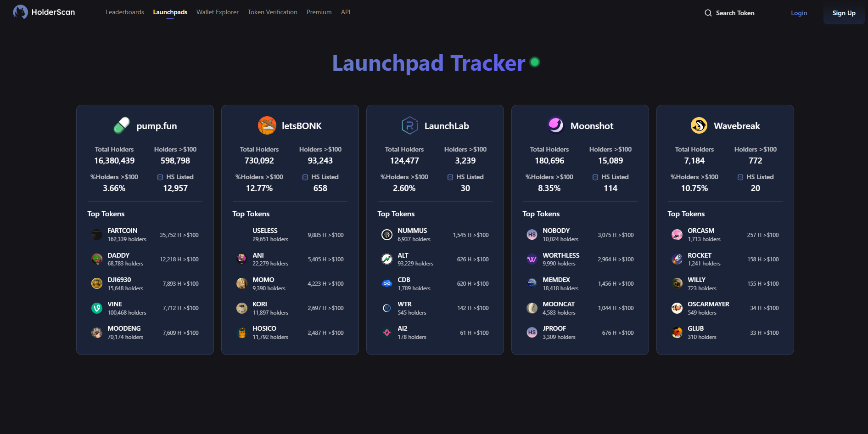Click the Search Token input field
Screen dimensions: 868x434
point(735,13)
